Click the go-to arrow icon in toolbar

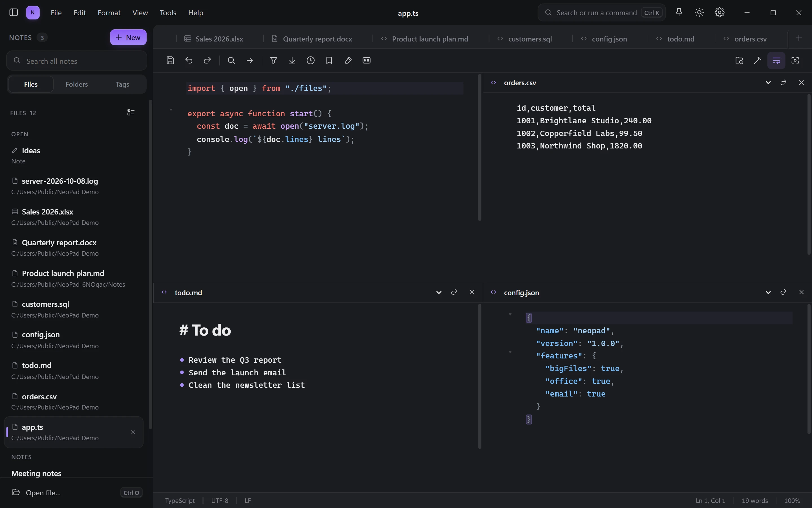click(250, 60)
